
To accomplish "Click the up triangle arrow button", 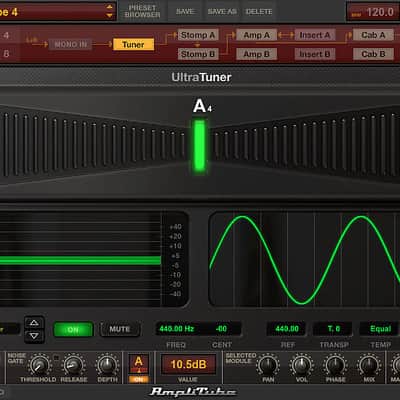I will click(x=34, y=323).
